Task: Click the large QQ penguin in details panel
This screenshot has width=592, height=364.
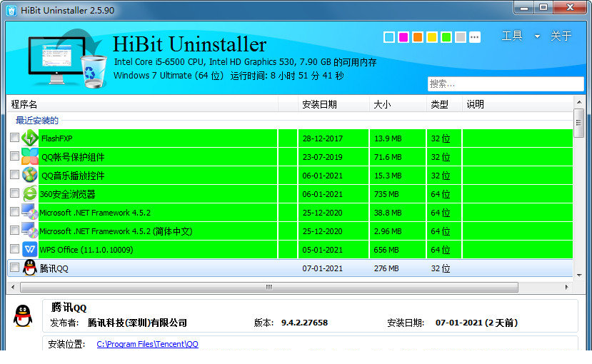Action: pos(23,316)
